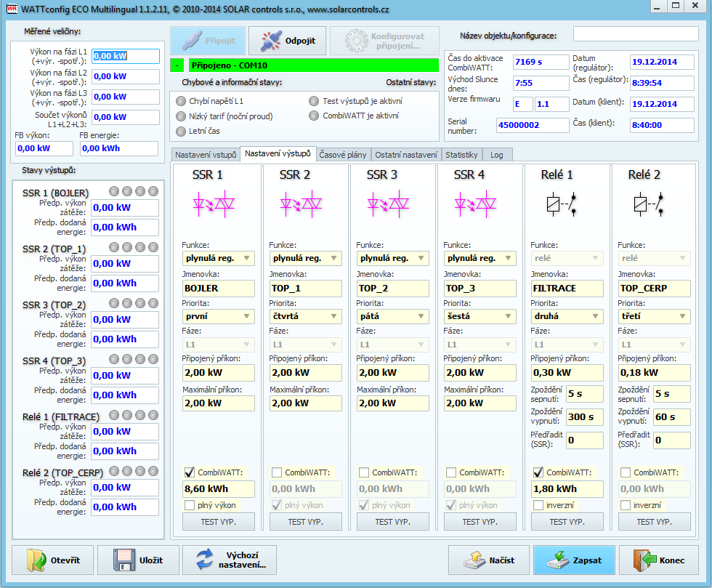Screen dimensions: 712x588
Task: Click the Konfigurovat připojení gear icon
Action: pos(357,41)
